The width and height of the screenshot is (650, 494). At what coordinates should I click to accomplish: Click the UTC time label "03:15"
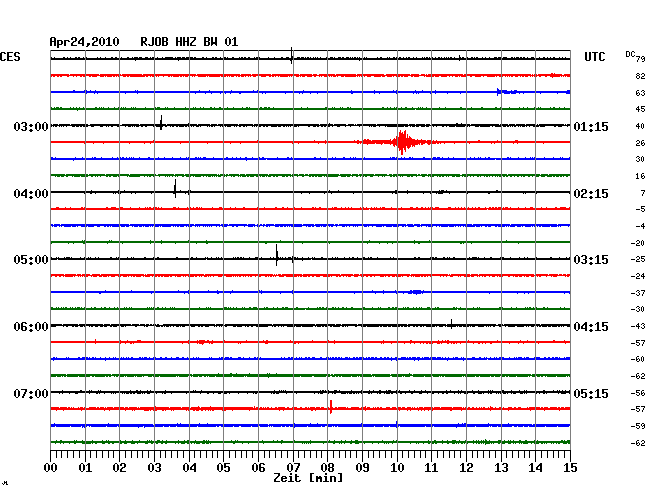tap(591, 260)
